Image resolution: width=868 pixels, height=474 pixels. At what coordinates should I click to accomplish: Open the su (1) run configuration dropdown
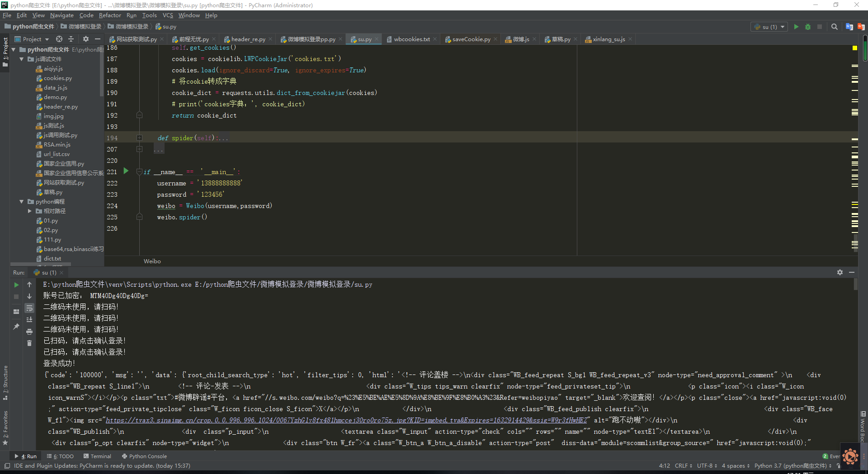coord(769,27)
